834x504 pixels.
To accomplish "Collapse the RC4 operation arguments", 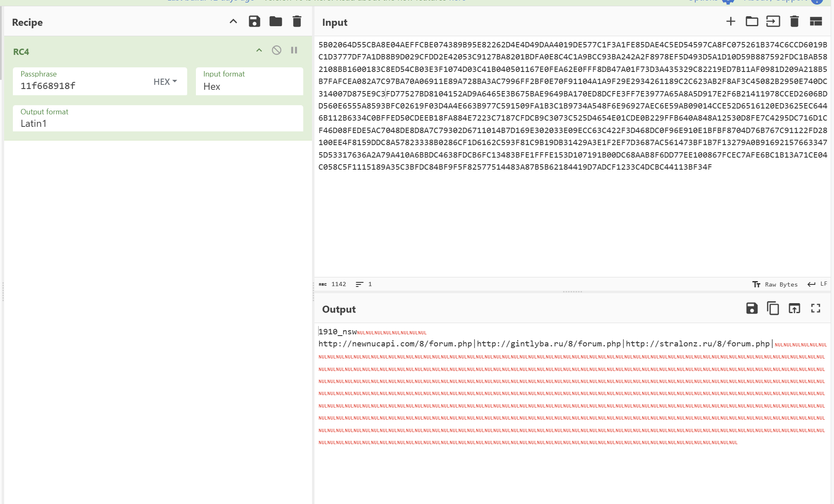I will [259, 50].
